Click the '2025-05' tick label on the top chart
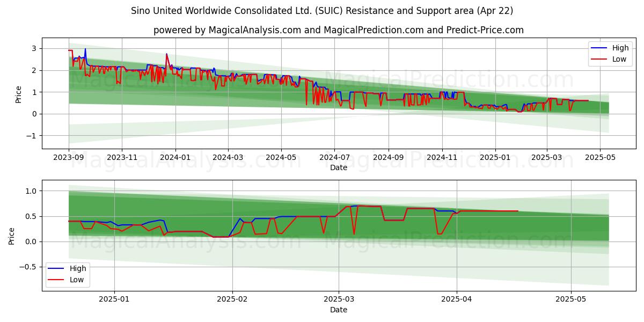 click(600, 157)
